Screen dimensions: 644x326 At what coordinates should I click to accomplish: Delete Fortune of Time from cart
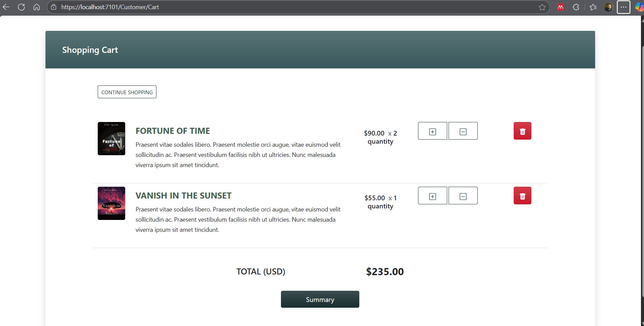[522, 131]
